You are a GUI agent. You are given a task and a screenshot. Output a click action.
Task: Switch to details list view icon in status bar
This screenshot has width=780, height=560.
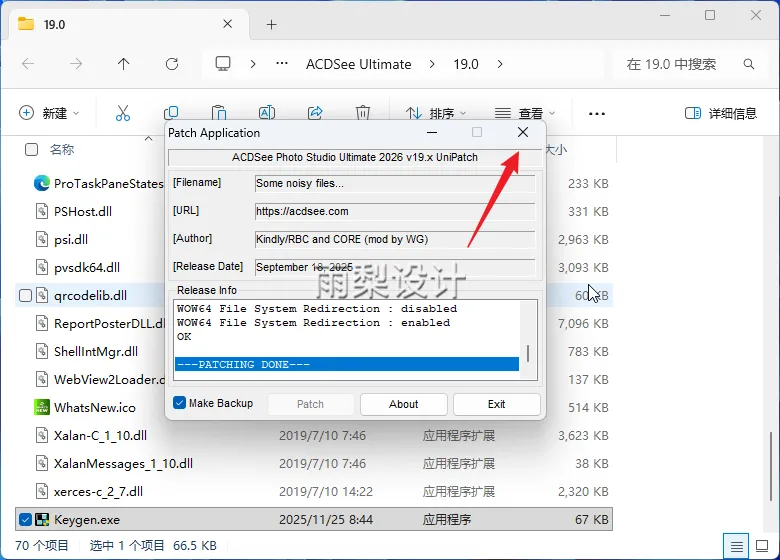tap(737, 546)
